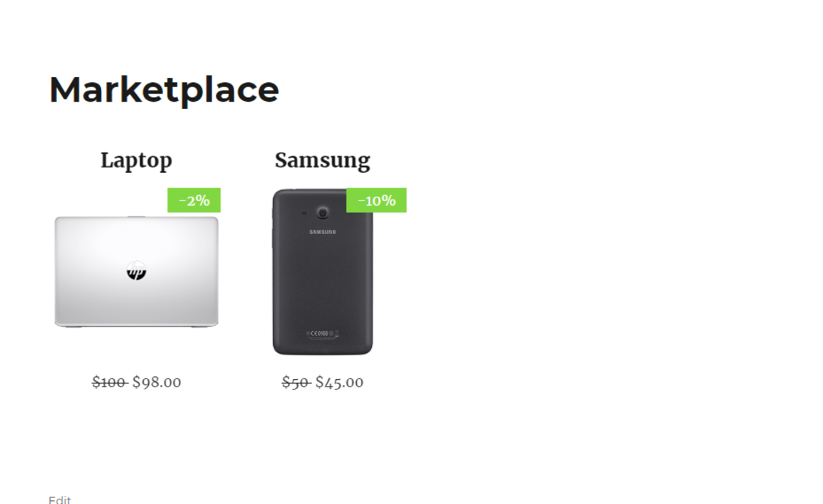Click the Marketplace page heading
Viewport: 823px width, 504px height.
pyautogui.click(x=164, y=90)
